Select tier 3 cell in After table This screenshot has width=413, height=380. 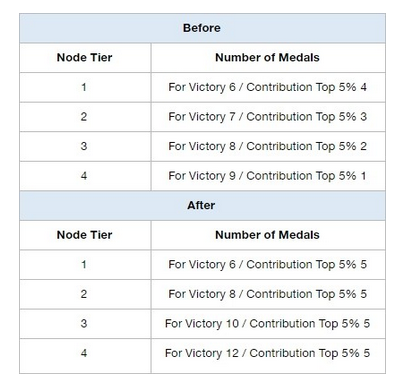tap(85, 324)
